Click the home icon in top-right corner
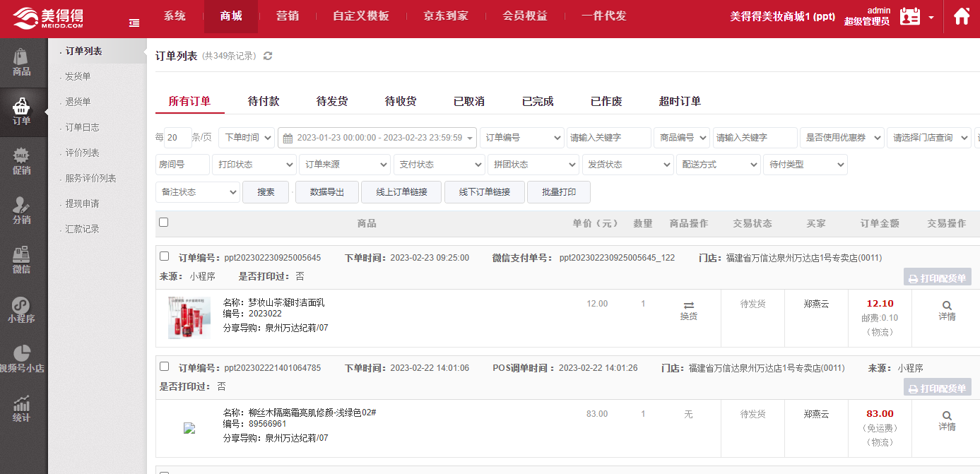 point(961,17)
